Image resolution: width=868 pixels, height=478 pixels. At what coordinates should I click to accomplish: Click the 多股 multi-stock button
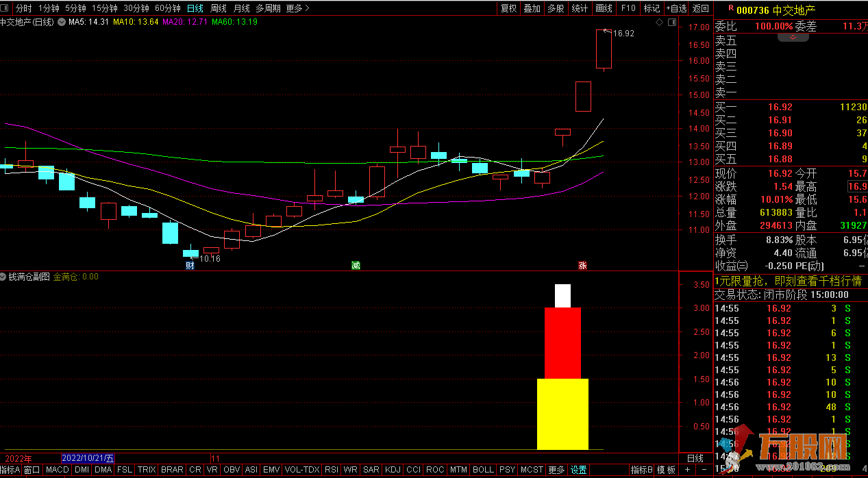(556, 8)
